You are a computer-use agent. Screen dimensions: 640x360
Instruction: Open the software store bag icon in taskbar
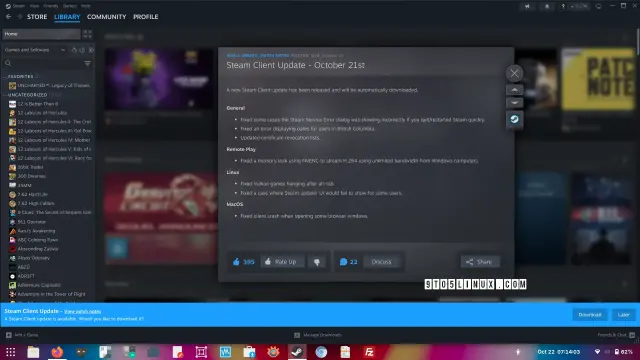tap(249, 352)
